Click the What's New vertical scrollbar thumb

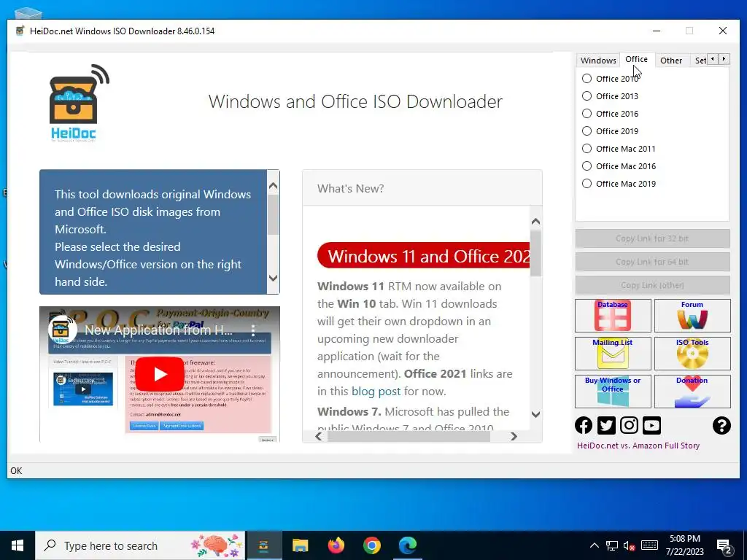tap(535, 253)
